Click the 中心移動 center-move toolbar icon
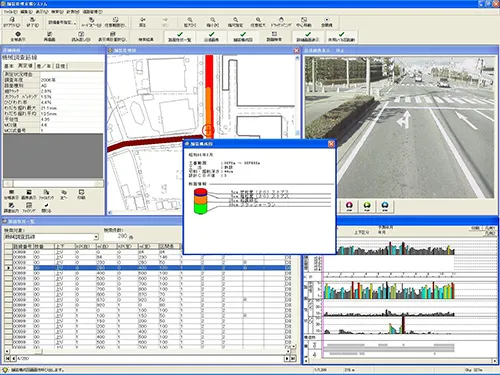Screen dimensions: 500x375 (x=304, y=22)
